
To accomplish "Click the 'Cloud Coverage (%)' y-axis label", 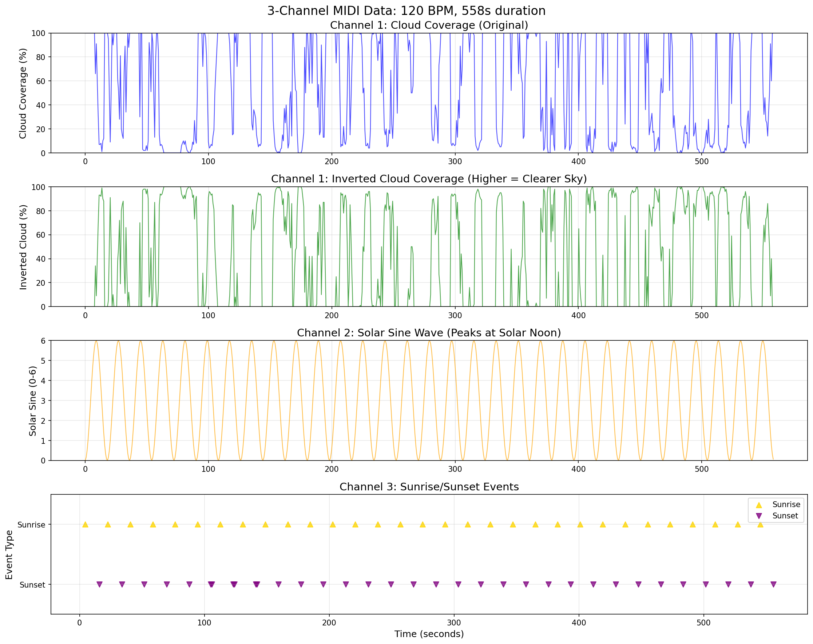I will (23, 93).
